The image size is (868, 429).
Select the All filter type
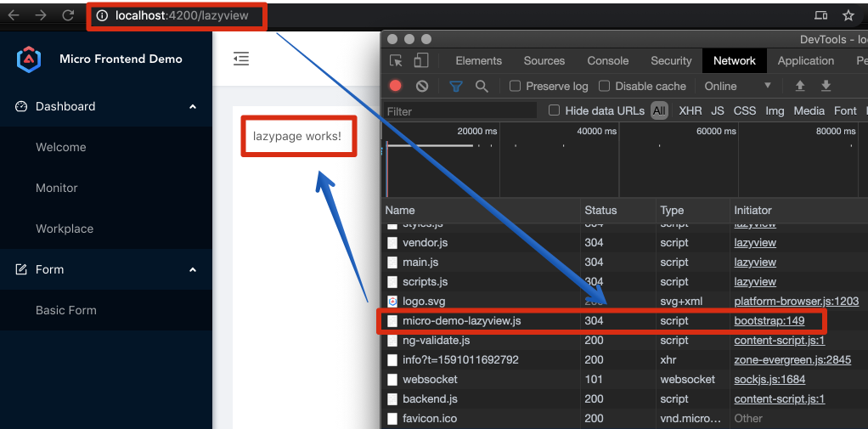659,110
